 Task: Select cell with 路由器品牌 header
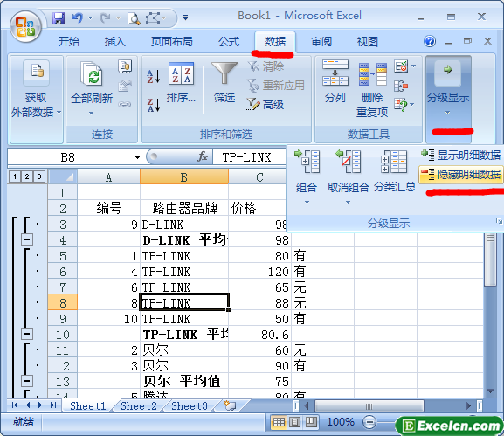click(x=184, y=208)
